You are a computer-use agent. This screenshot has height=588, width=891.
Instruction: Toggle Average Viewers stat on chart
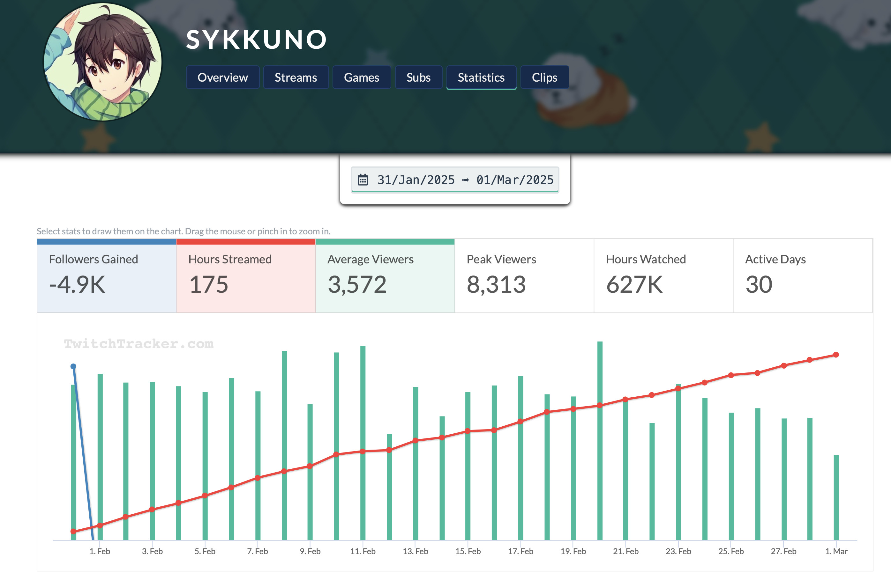tap(385, 276)
